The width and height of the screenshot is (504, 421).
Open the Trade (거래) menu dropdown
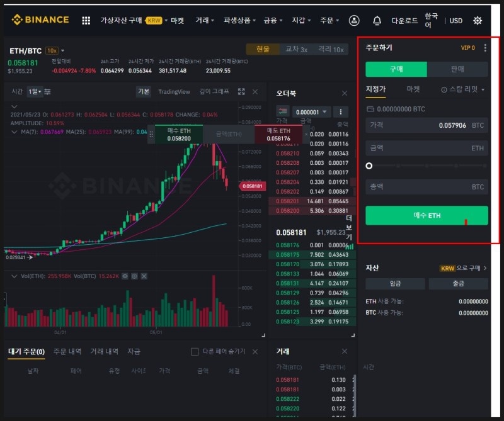205,21
